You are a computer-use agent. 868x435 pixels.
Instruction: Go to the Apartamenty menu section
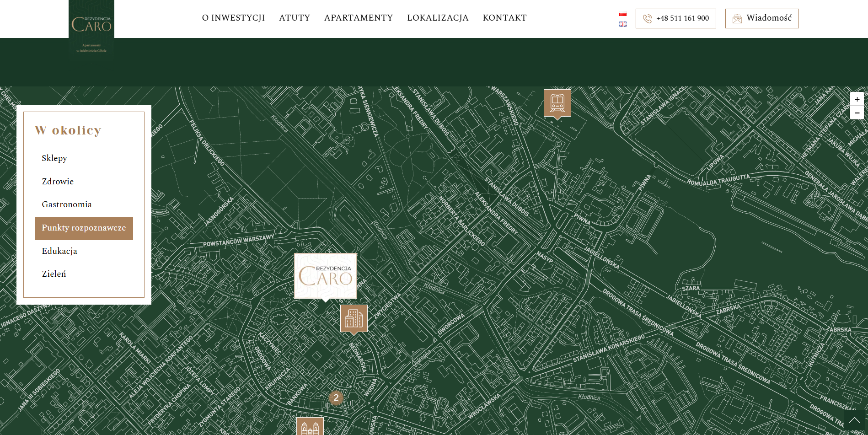[359, 18]
